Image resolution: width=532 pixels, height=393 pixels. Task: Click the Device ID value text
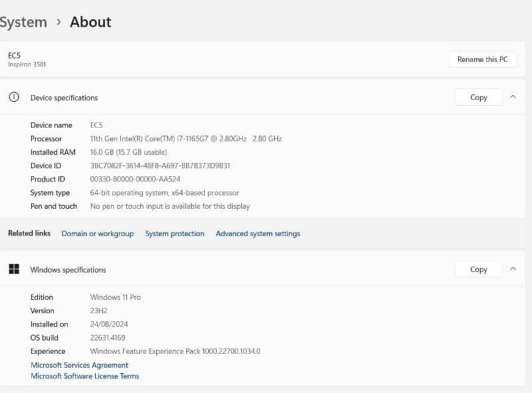160,166
